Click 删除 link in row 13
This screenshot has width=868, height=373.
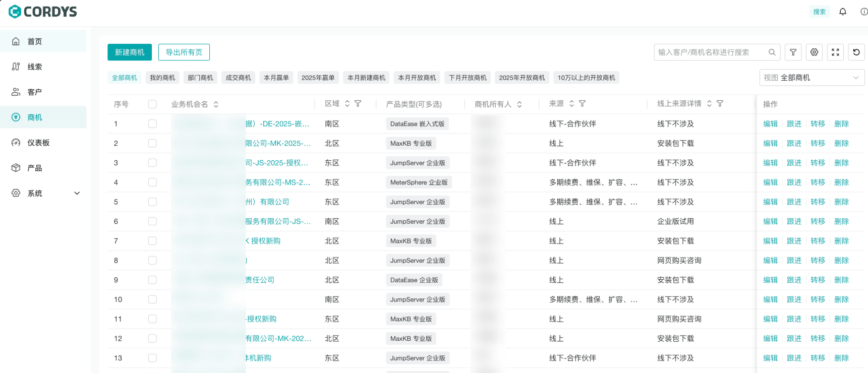click(841, 358)
